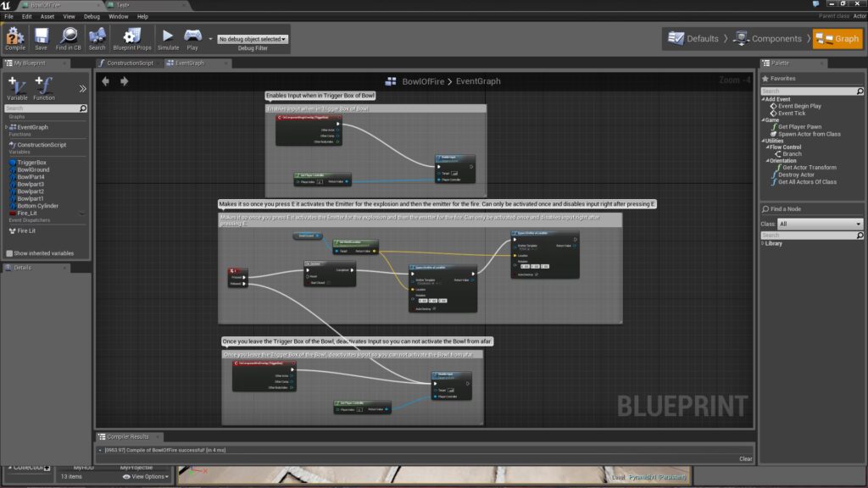Open the debug object selection dropdown
This screenshot has height=488, width=868.
253,39
